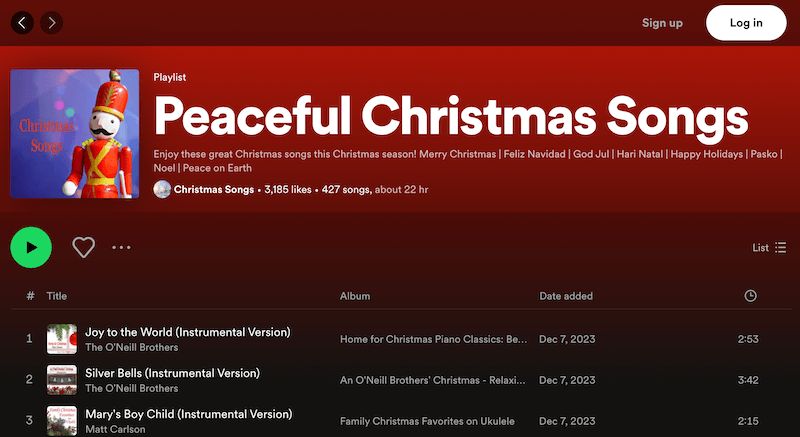Save playlist with the heart icon
800x437 pixels.
click(83, 247)
